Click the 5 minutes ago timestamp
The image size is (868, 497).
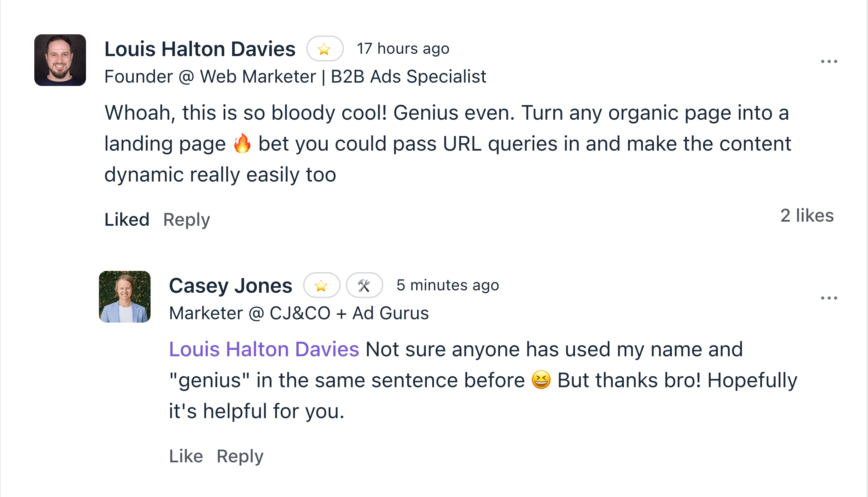(448, 285)
